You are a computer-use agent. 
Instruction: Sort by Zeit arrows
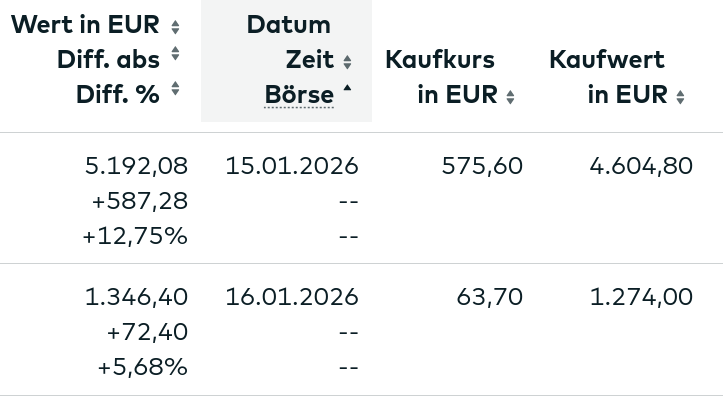(347, 62)
